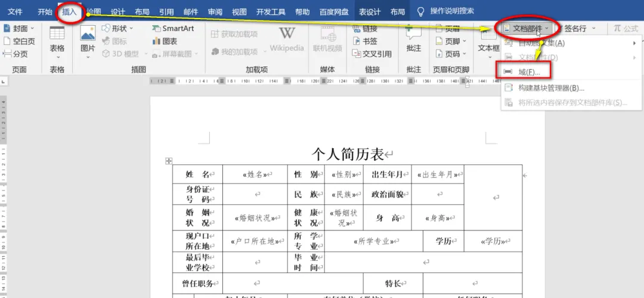The height and width of the screenshot is (298, 644).
Task: Click the «户口所在地» merge field
Action: (255, 241)
